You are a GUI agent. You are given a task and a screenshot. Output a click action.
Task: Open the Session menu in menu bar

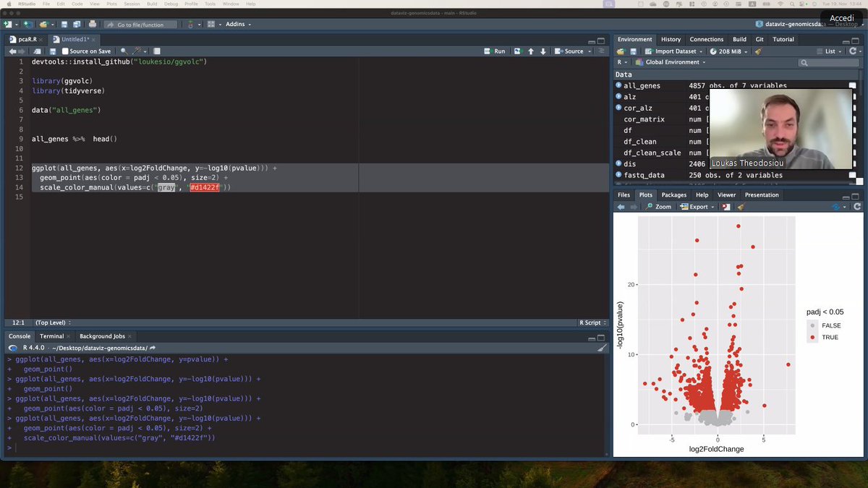pyautogui.click(x=132, y=4)
